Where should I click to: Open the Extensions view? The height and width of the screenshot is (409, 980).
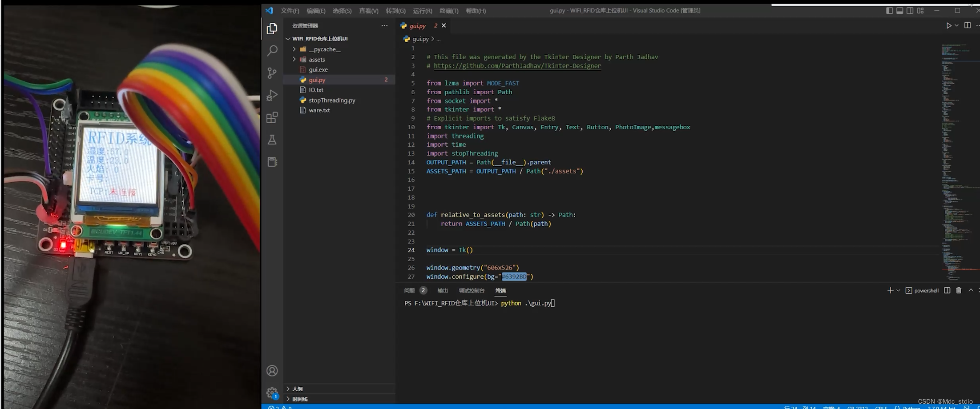(272, 117)
